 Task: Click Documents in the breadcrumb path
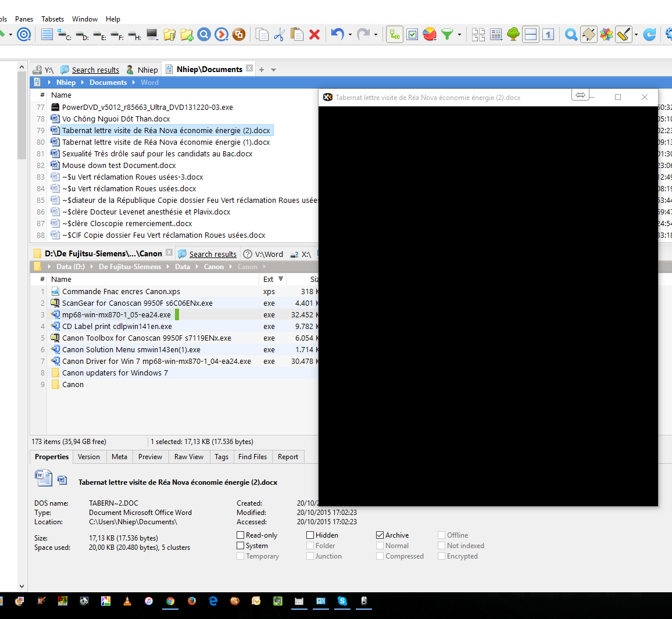tap(108, 83)
